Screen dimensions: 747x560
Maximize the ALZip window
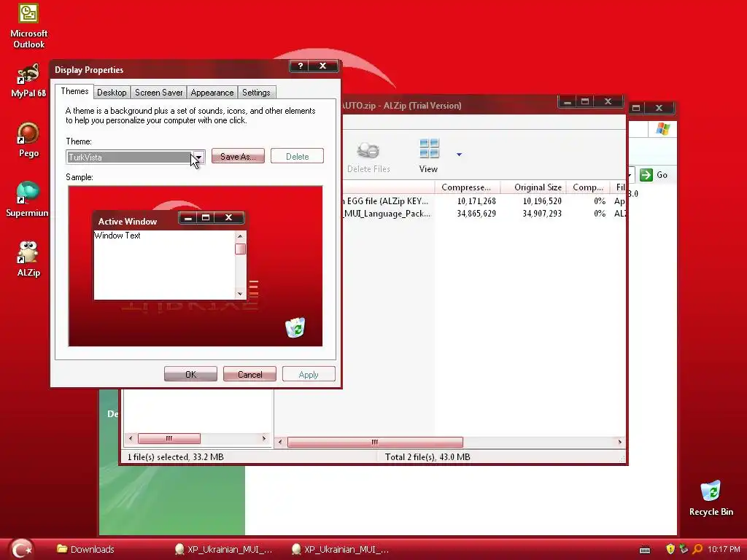[x=585, y=101]
